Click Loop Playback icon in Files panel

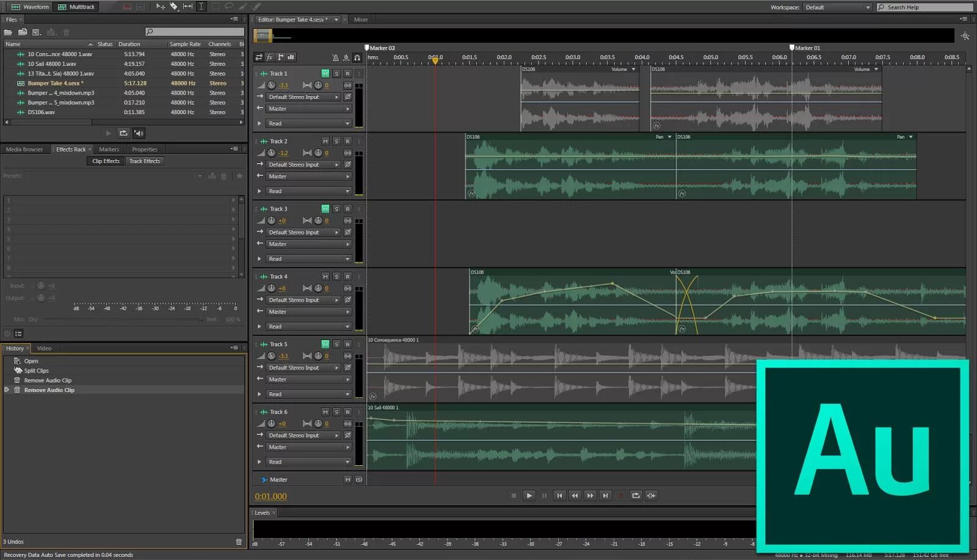pos(123,133)
